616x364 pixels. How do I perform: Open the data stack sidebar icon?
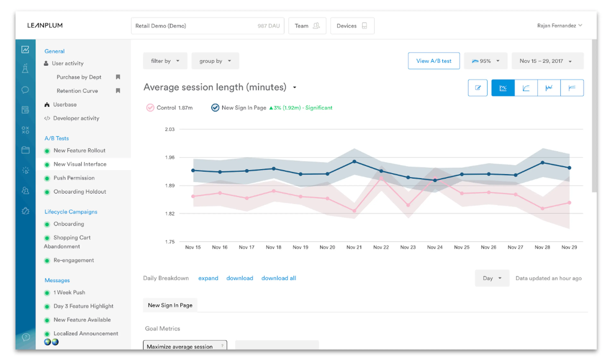[x=25, y=110]
